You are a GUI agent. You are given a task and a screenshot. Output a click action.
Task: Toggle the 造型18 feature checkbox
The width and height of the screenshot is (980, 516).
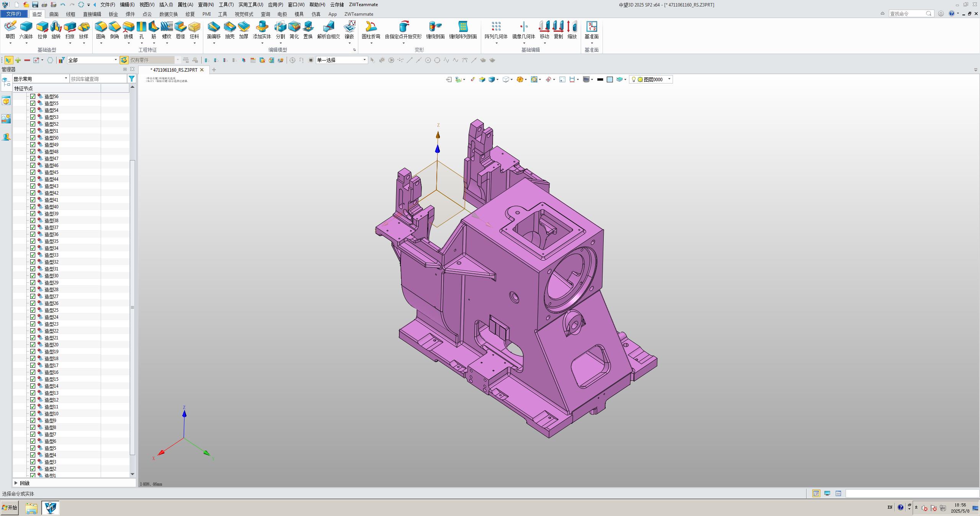[33, 359]
